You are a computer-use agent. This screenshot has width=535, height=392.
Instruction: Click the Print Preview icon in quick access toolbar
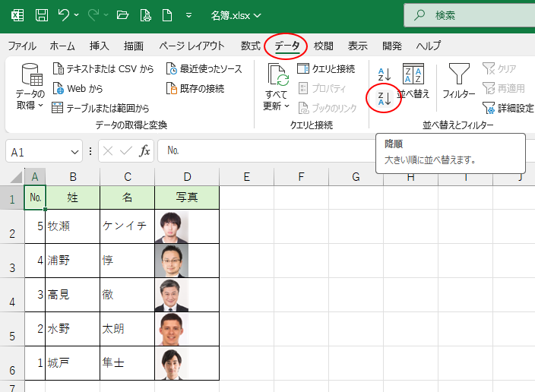146,15
